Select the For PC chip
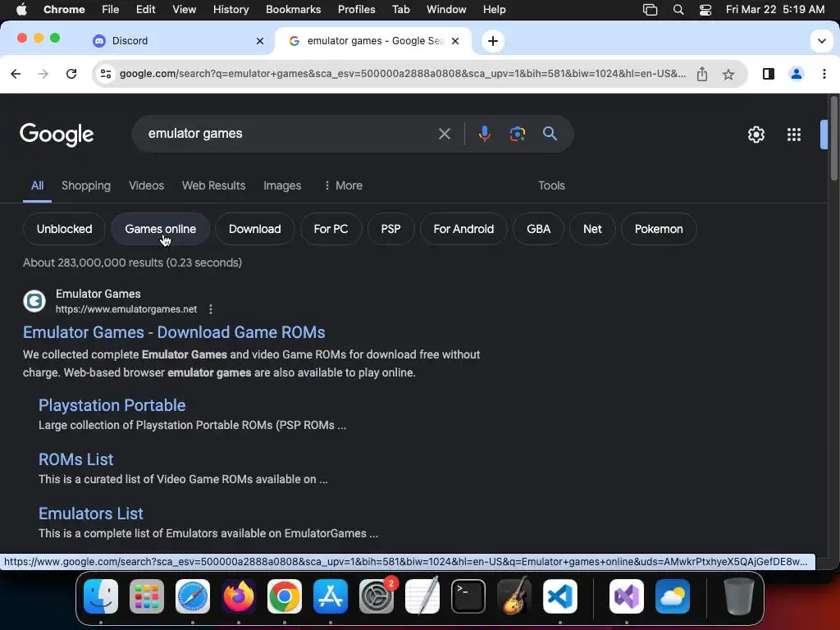Viewport: 840px width, 630px height. (331, 230)
